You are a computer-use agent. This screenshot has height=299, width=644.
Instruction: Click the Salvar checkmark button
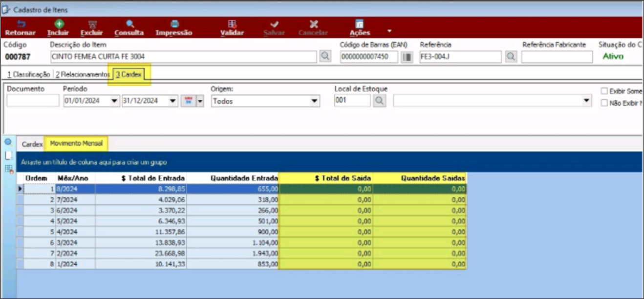coord(275,28)
